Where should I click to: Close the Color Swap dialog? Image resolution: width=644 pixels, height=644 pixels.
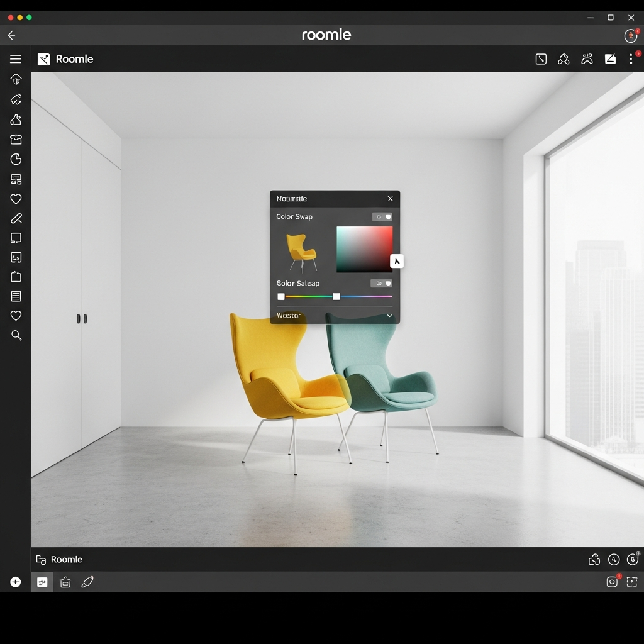click(390, 199)
